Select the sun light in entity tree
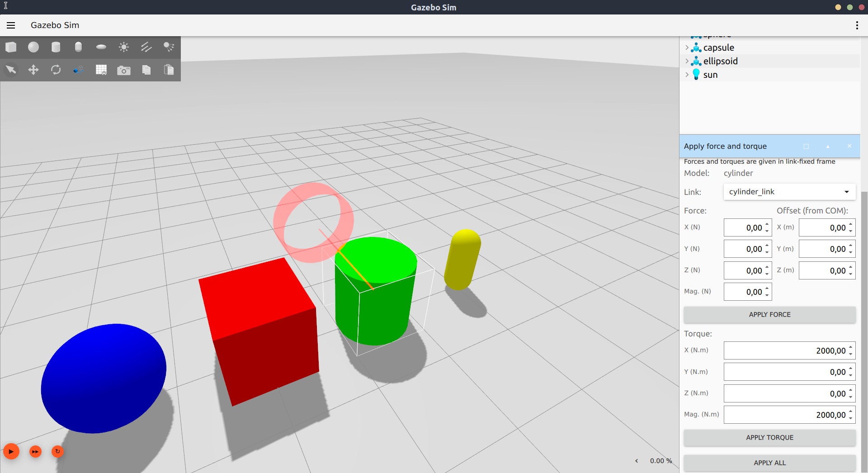 click(710, 75)
